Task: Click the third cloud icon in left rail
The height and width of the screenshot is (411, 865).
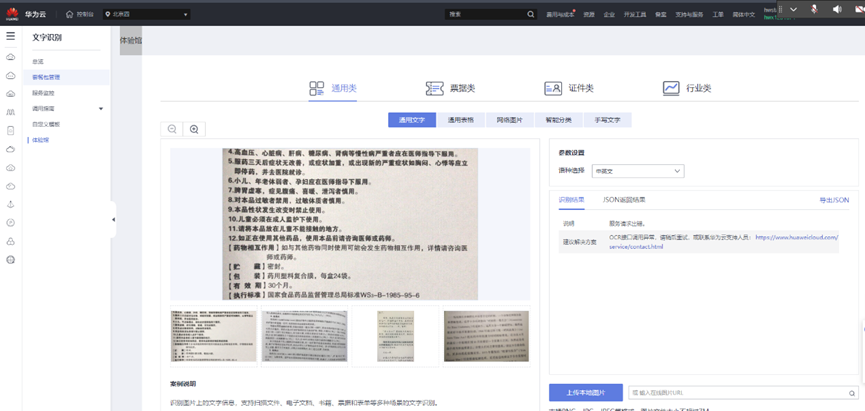Action: click(x=10, y=94)
